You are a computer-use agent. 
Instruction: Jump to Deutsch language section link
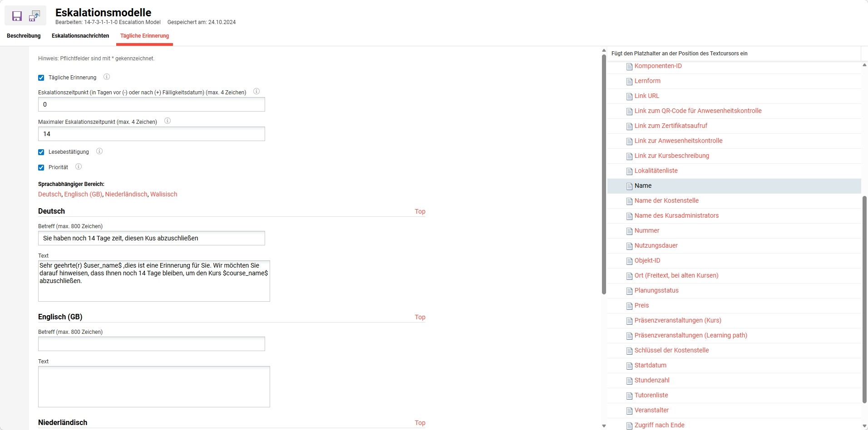pyautogui.click(x=49, y=194)
